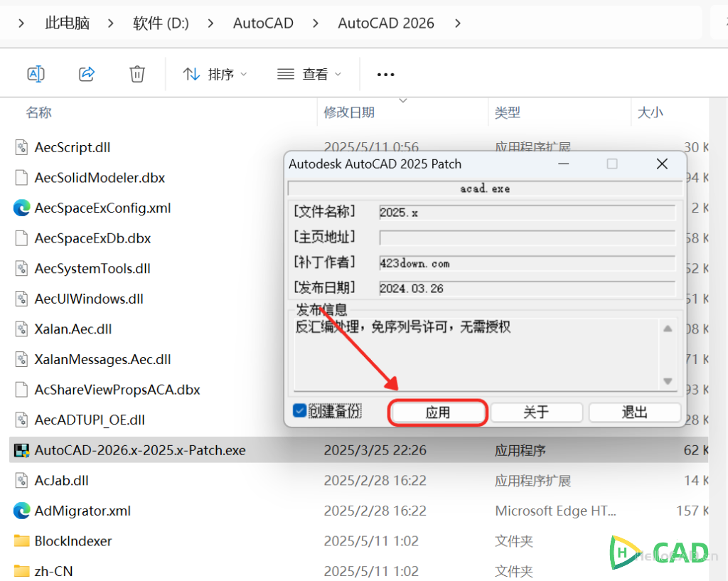Click the empty 主页地址 field
Viewport: 728px width, 581px height.
point(527,238)
